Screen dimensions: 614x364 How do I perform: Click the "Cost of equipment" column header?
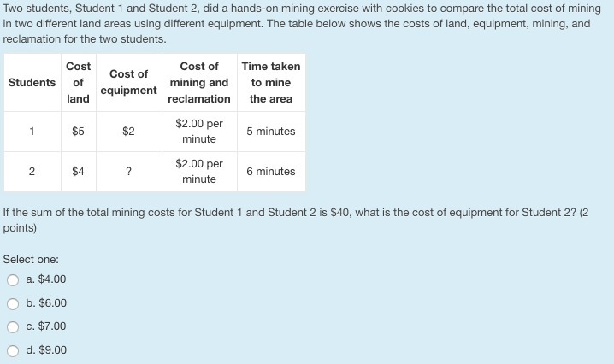[x=128, y=82]
